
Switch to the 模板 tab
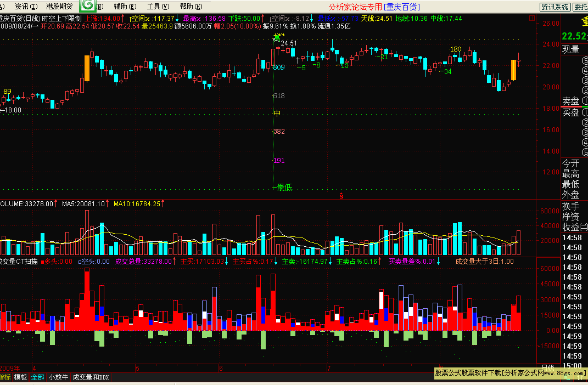coord(21,377)
